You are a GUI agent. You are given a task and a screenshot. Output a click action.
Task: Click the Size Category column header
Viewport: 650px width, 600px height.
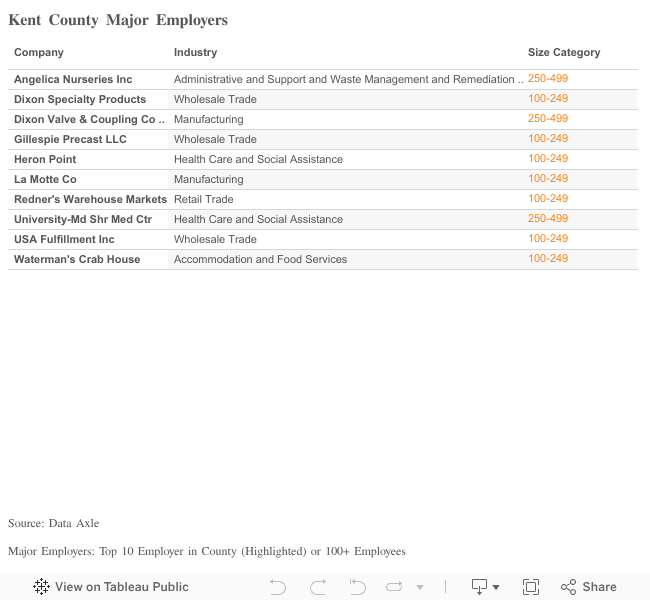564,52
